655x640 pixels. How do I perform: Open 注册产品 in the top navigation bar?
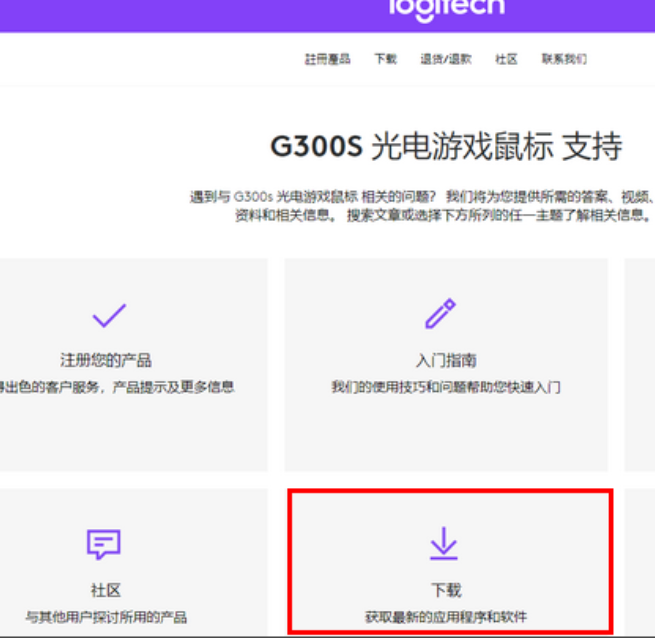(x=327, y=59)
